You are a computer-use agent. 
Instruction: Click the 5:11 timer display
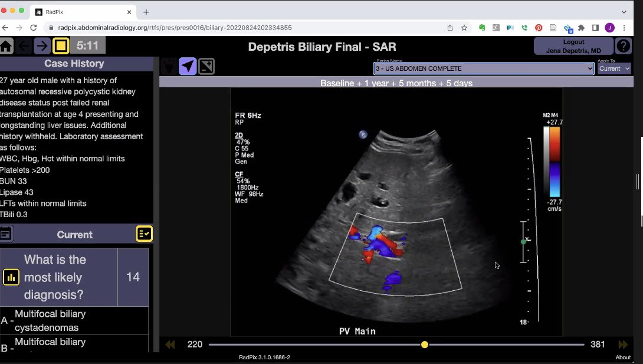(x=88, y=45)
